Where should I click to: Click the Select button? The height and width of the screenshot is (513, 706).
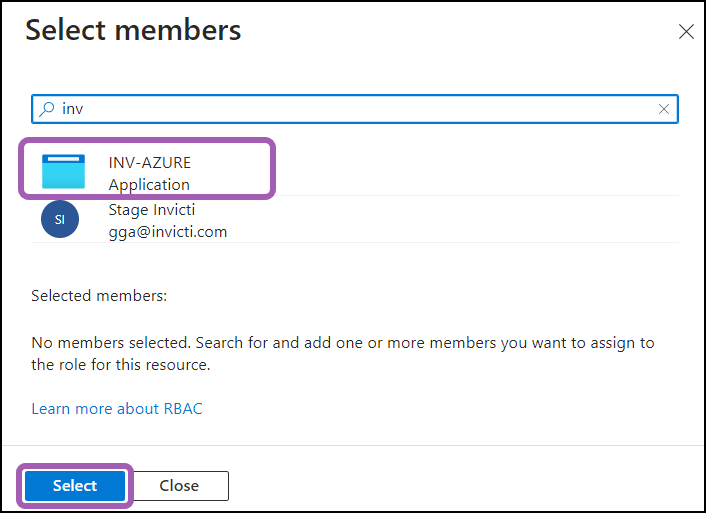(x=75, y=486)
